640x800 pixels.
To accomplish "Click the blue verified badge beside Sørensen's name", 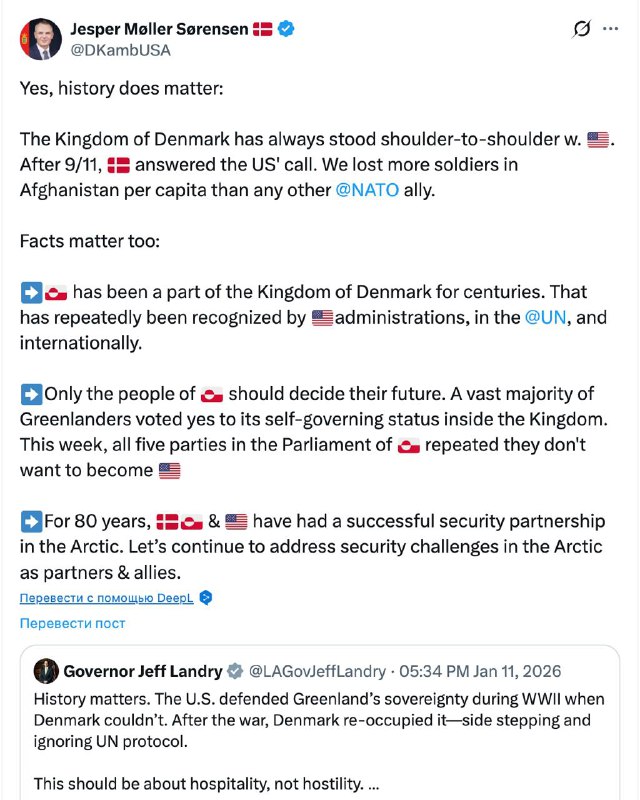I will point(287,29).
